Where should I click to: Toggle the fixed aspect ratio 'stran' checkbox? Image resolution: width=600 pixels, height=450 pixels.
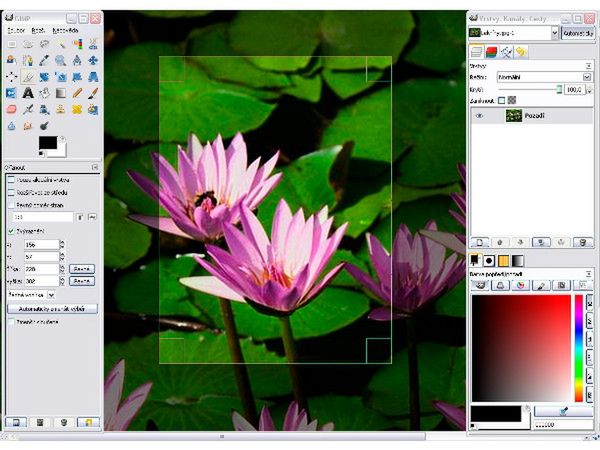(11, 205)
